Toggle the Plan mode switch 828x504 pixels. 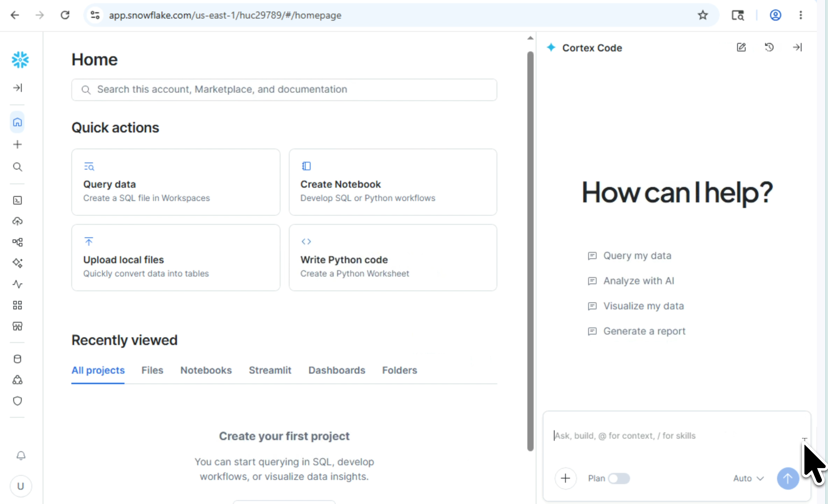coord(619,478)
